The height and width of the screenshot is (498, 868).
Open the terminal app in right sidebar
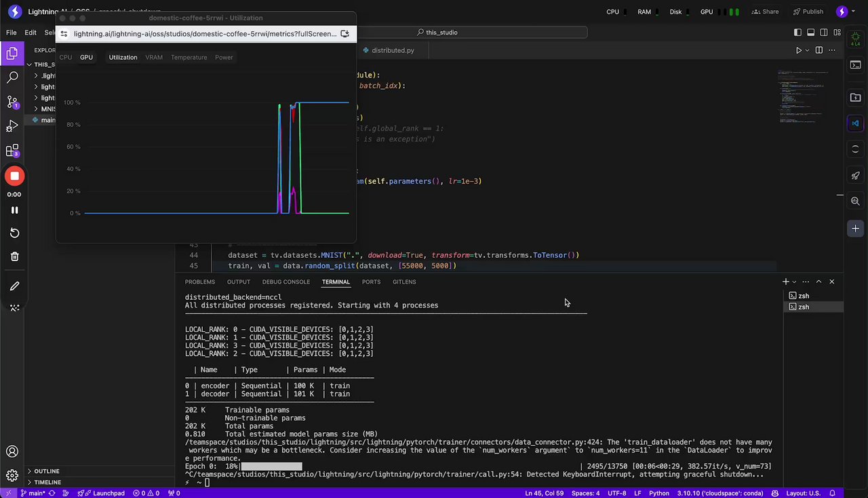(855, 65)
